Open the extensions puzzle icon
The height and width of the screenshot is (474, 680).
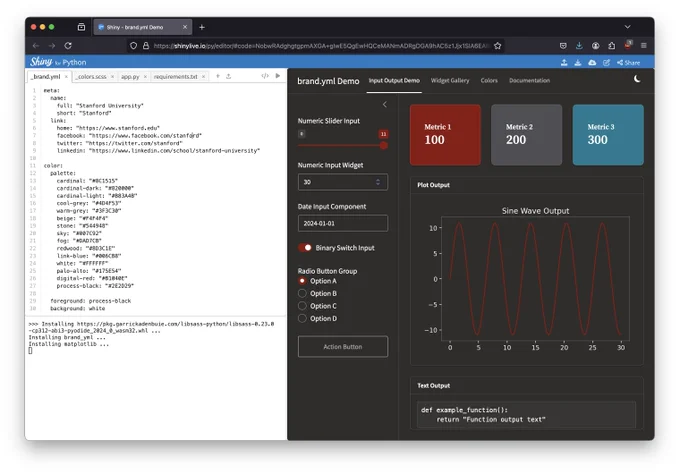tap(611, 46)
